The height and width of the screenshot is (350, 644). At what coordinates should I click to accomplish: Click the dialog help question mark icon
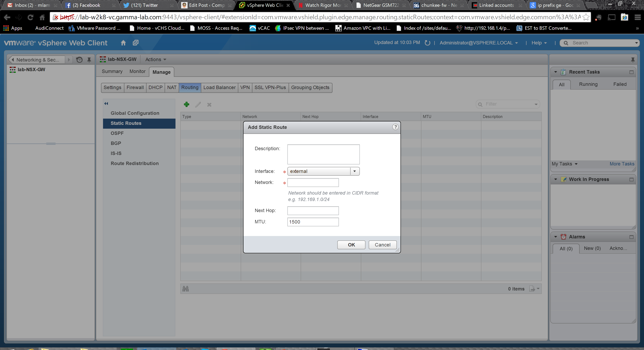point(395,127)
